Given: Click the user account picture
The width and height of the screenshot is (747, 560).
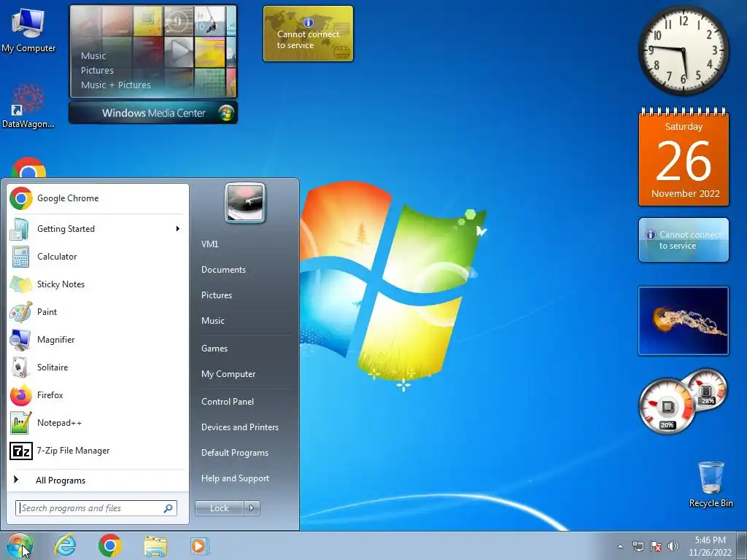Looking at the screenshot, I should [x=245, y=203].
